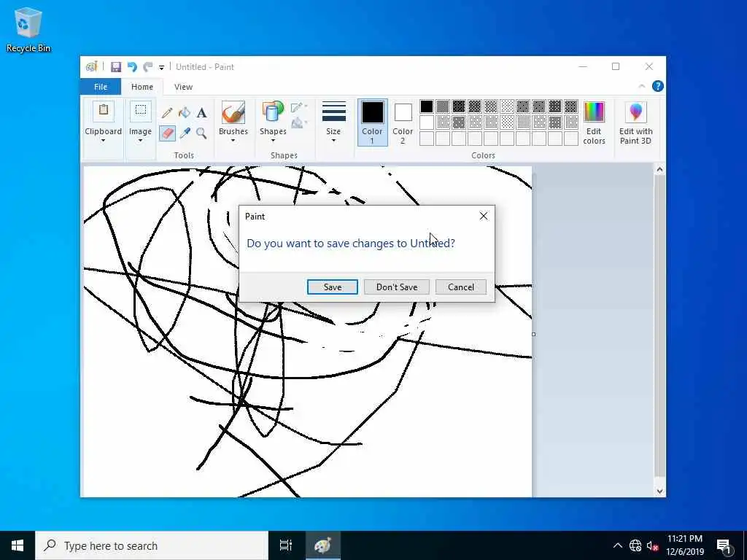Screen dimensions: 747x560
Task: Open the File menu tab
Action: coord(101,87)
